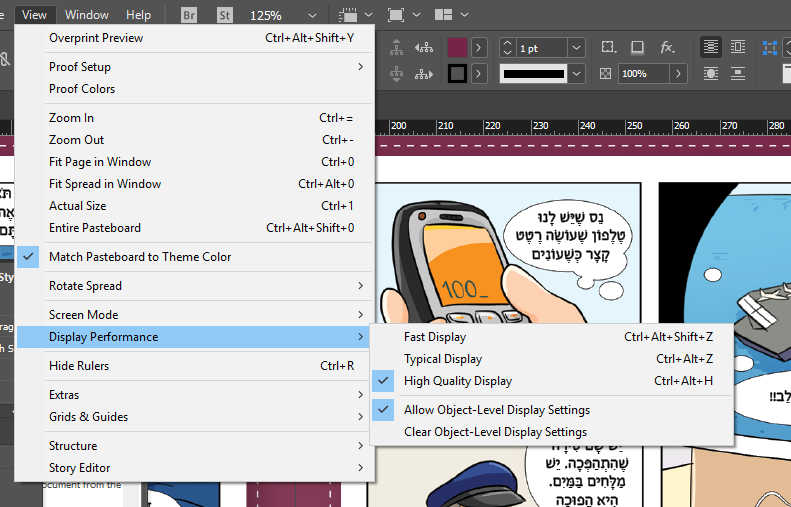Uncheck Allow Object-Level Display Settings
Viewport: 791px width, 507px height.
pyautogui.click(x=496, y=410)
